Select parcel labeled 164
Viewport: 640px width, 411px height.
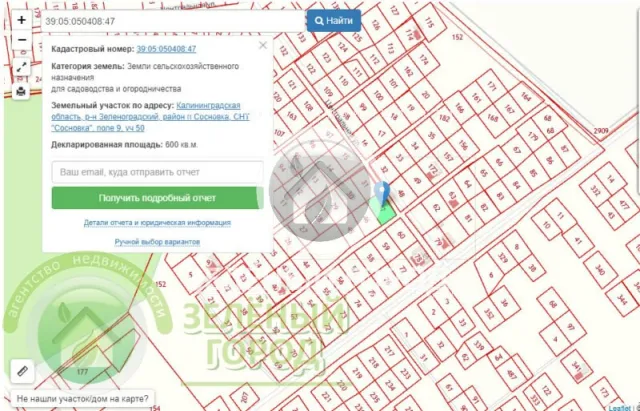click(x=526, y=97)
